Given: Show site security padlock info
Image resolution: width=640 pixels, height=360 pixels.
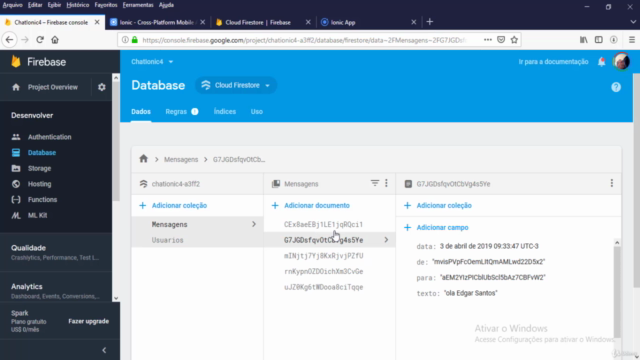Looking at the screenshot, I should pyautogui.click(x=135, y=40).
